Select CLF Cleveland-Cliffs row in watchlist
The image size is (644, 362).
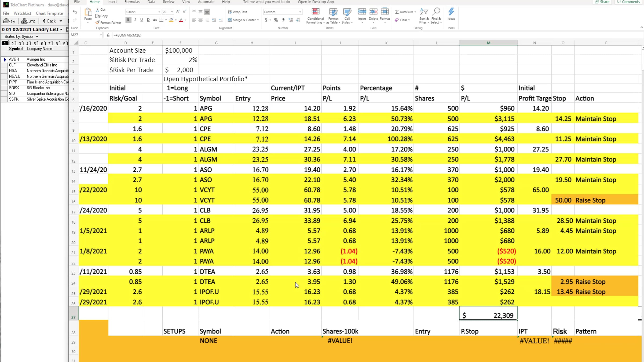35,65
